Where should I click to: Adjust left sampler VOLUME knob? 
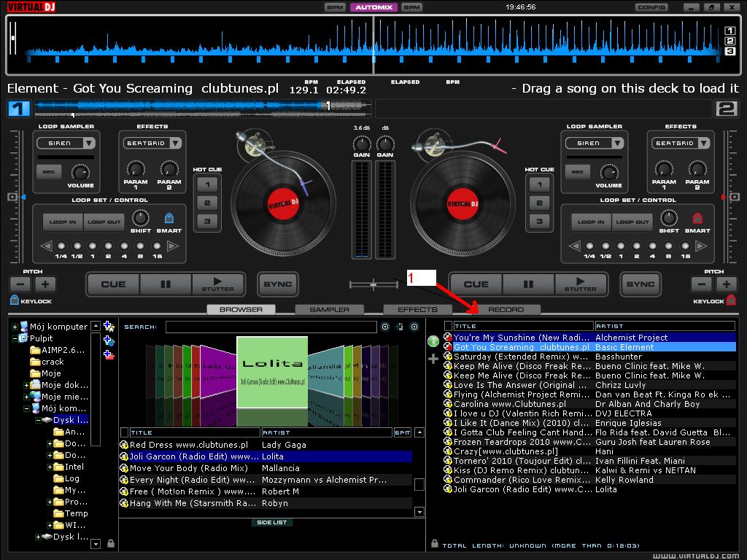(80, 172)
